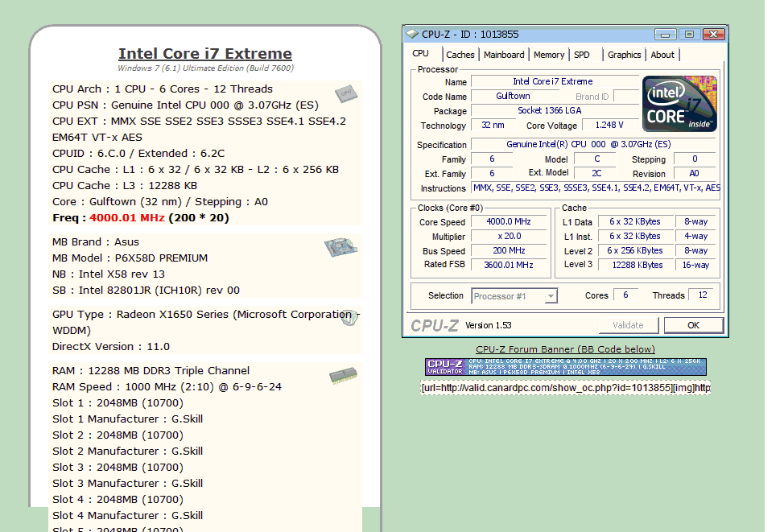784x532 pixels.
Task: Click the Rated FSB value '3600.01 MHz'
Action: point(509,265)
